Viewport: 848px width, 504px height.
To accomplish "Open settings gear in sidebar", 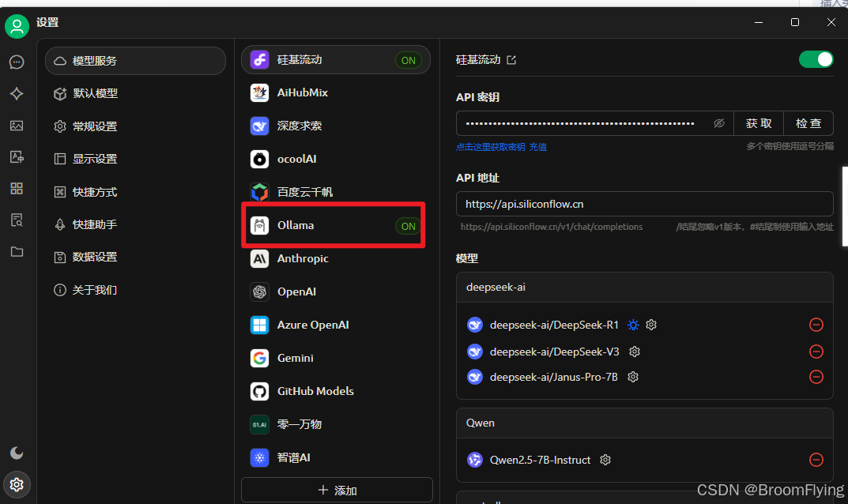I will [x=17, y=484].
